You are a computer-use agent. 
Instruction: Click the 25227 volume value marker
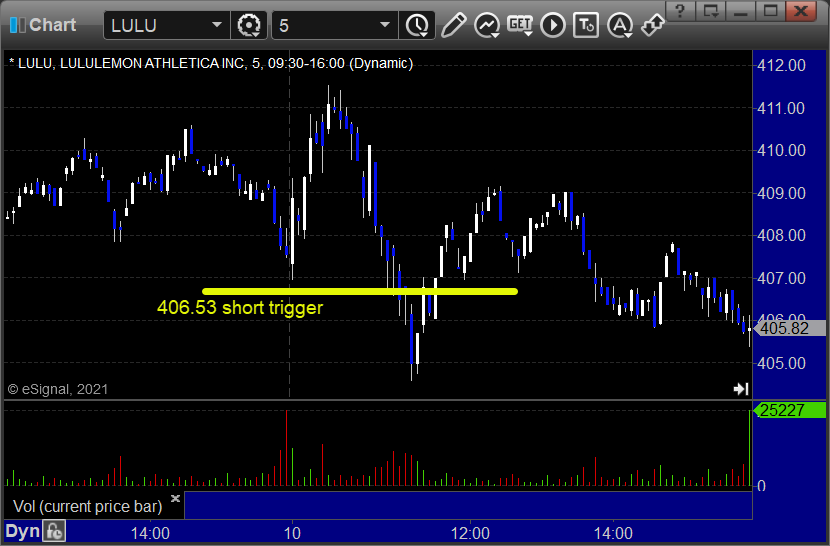(789, 410)
